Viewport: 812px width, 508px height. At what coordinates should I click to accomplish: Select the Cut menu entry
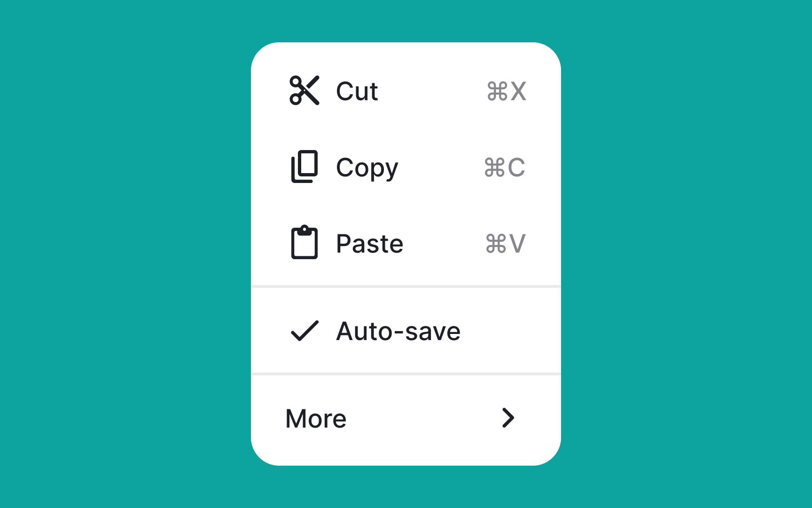406,91
